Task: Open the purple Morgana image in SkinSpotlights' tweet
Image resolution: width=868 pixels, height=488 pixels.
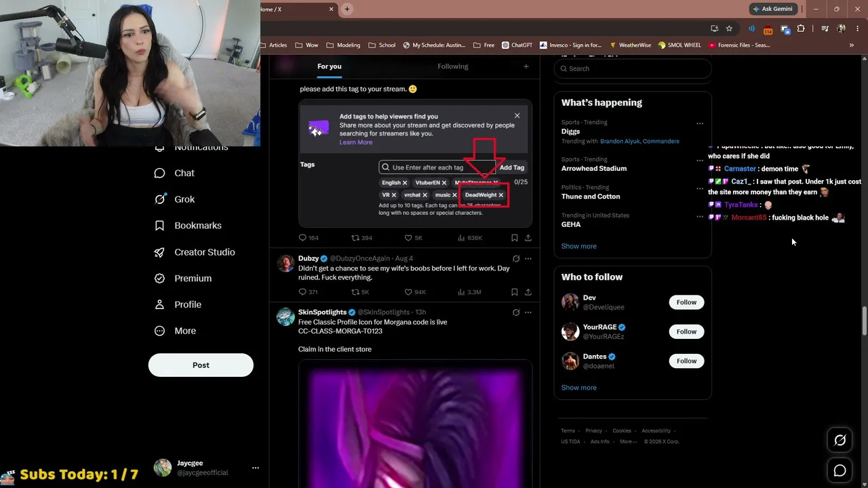Action: [416, 424]
